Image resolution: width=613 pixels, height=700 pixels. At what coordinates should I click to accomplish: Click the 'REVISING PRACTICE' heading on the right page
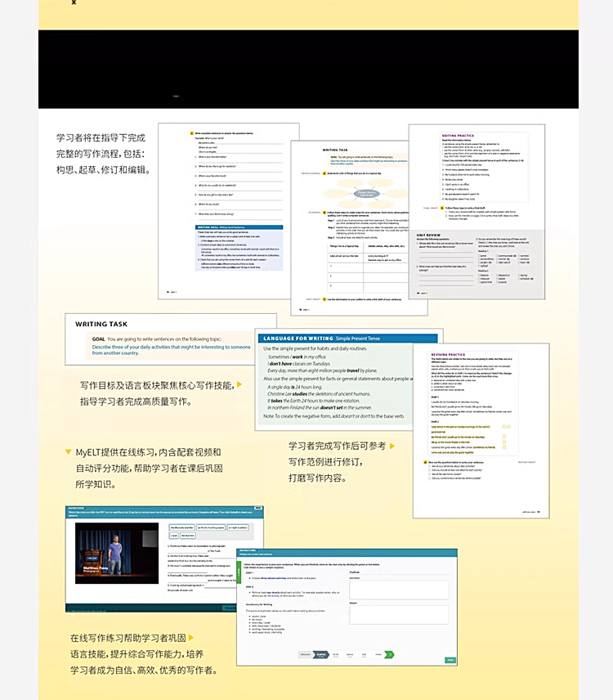point(448,354)
